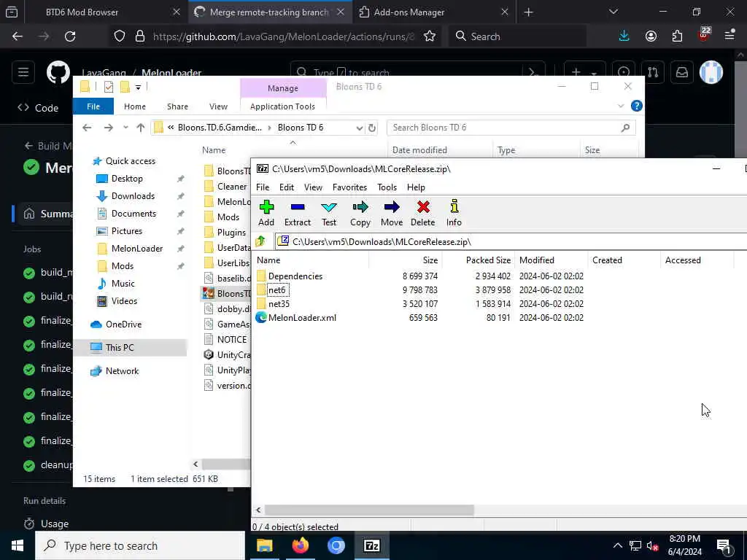Select the Dependencies folder in the archive

click(x=295, y=276)
